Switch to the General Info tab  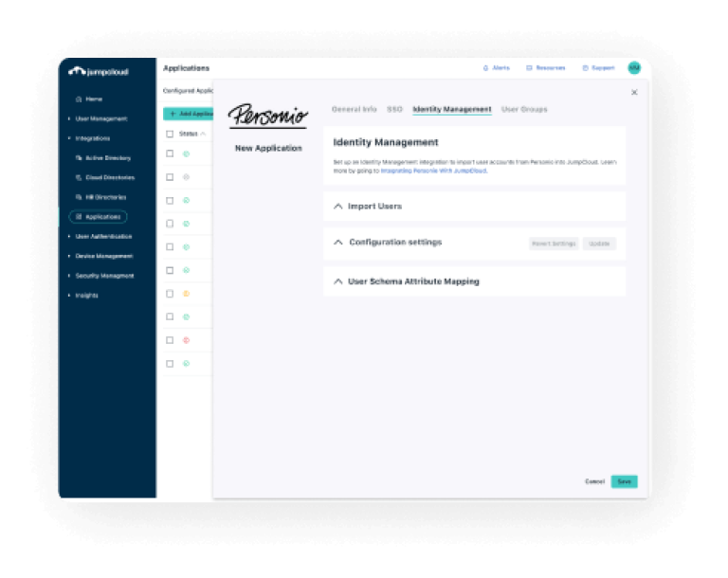[x=354, y=109]
